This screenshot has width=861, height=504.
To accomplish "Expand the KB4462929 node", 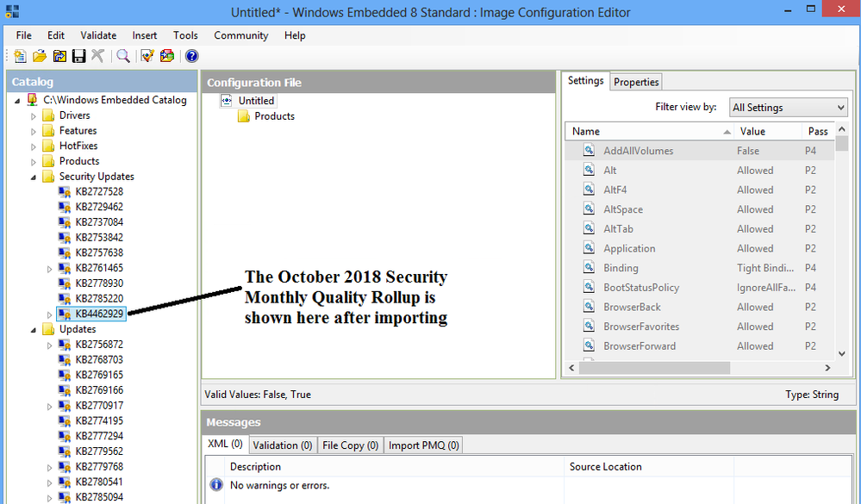I will (x=49, y=314).
